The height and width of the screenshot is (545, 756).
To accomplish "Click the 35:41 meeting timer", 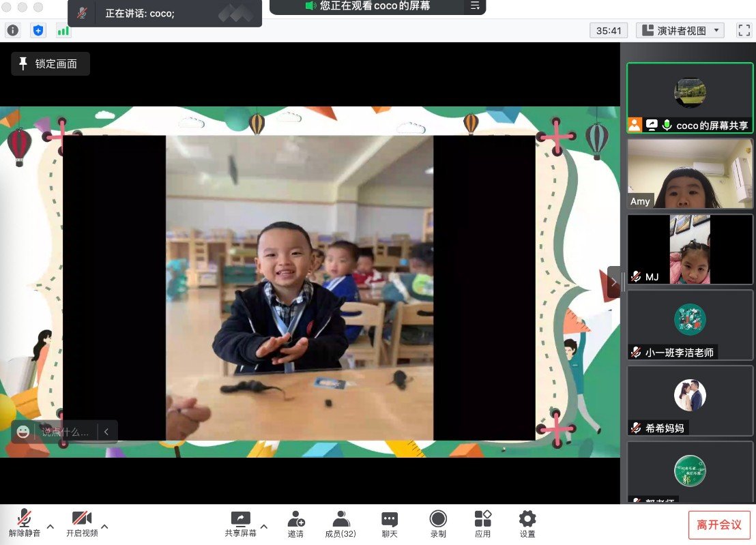I will point(609,31).
